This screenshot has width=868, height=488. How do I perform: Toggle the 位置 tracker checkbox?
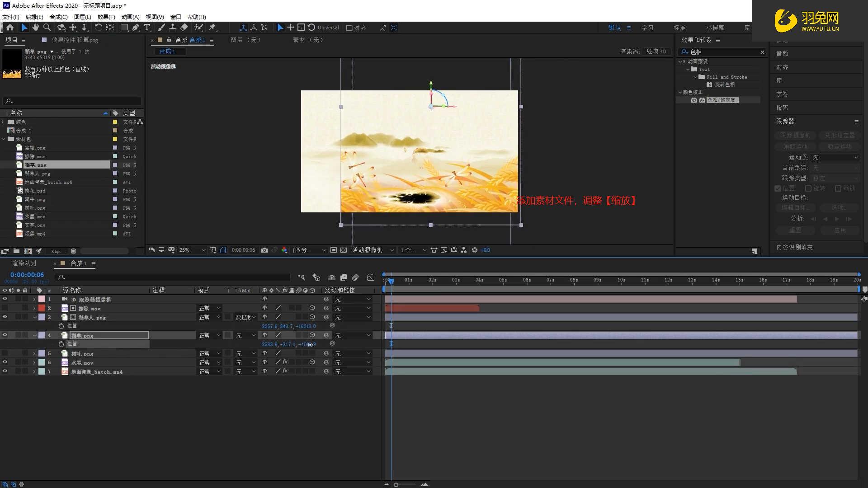(x=778, y=188)
